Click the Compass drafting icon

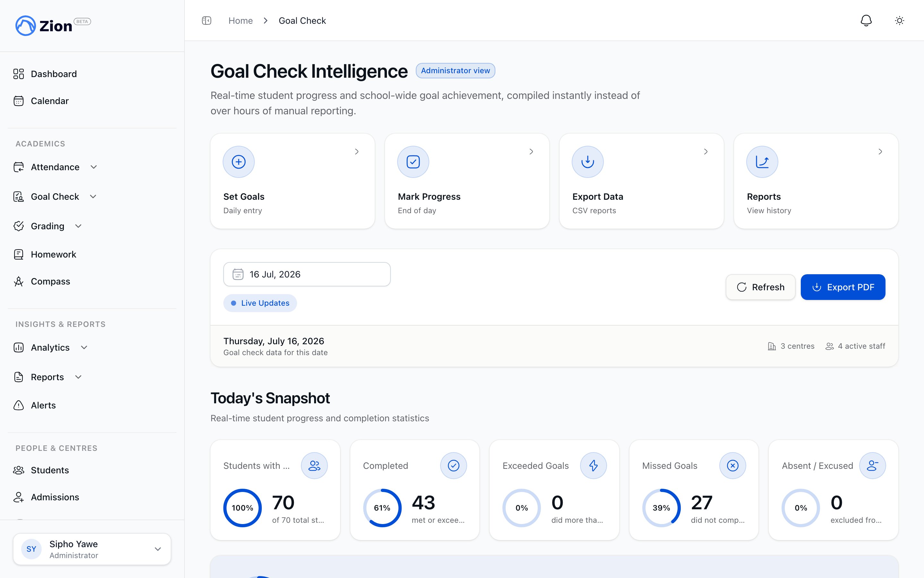[18, 281]
